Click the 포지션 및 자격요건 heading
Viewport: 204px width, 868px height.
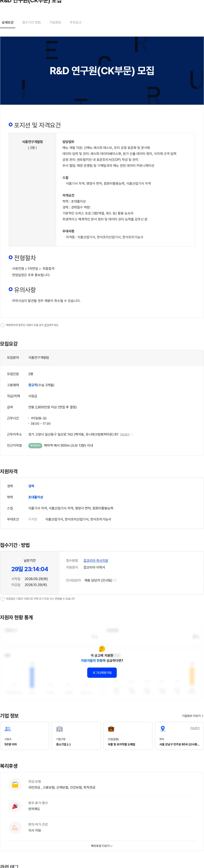pyautogui.click(x=37, y=125)
